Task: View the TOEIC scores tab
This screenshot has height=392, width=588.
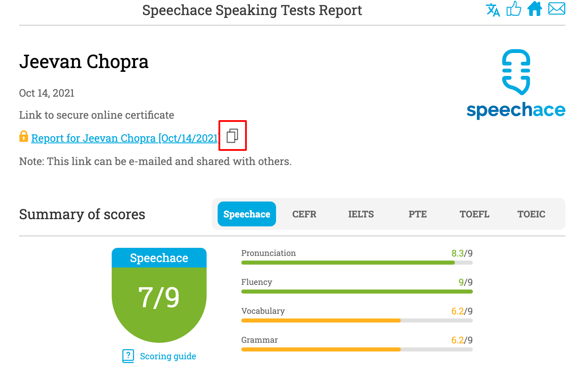Action: [531, 214]
